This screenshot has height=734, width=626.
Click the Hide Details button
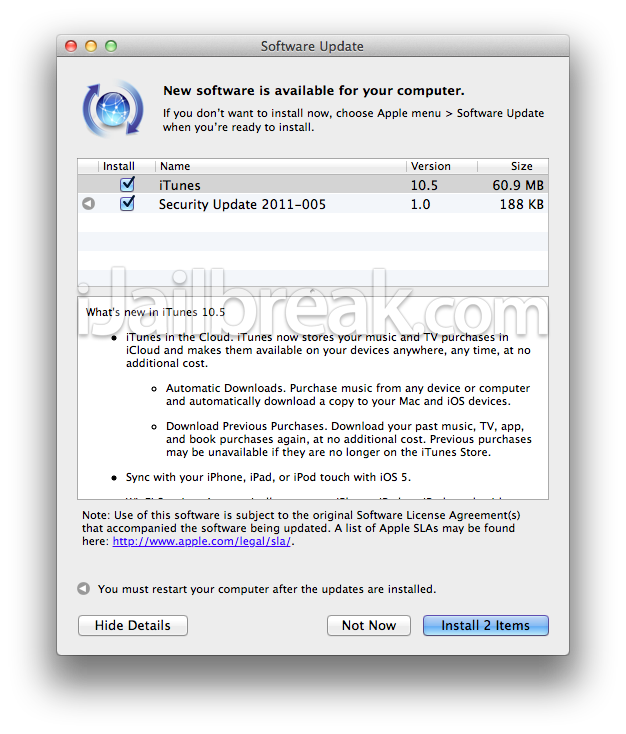133,625
